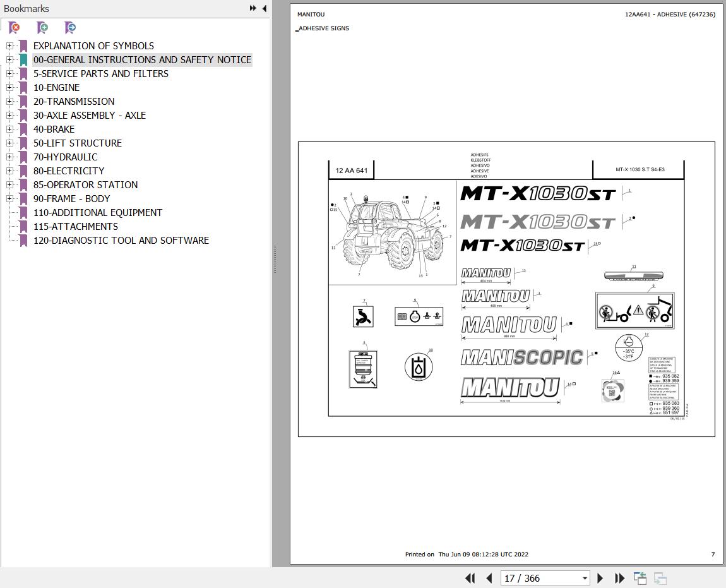Open the 20-TRANSMISSION bookmark
This screenshot has height=588, width=726.
click(x=74, y=102)
